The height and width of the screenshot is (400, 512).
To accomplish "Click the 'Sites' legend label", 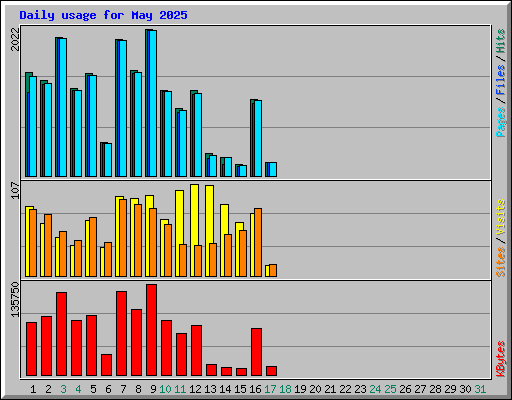I will pyautogui.click(x=501, y=262).
